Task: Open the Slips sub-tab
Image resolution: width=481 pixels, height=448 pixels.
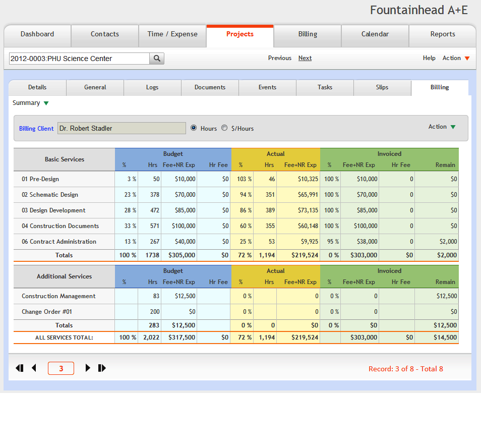Action: click(382, 87)
